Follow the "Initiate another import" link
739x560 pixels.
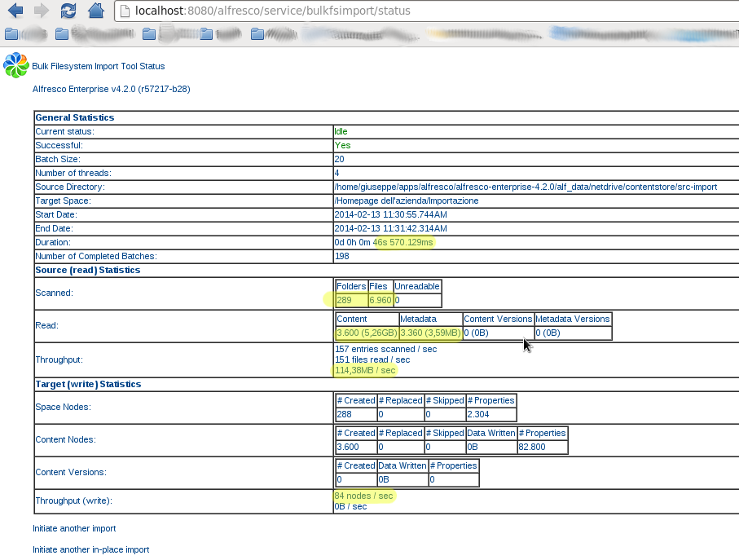pos(74,528)
